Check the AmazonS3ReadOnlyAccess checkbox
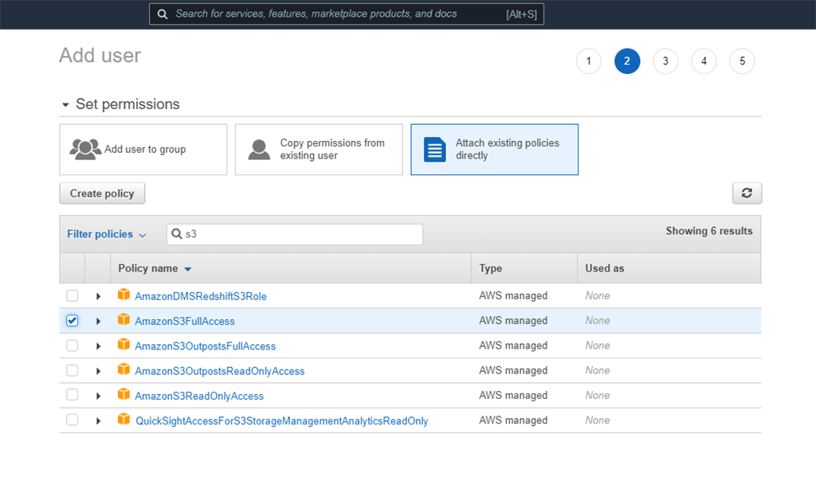 [72, 395]
